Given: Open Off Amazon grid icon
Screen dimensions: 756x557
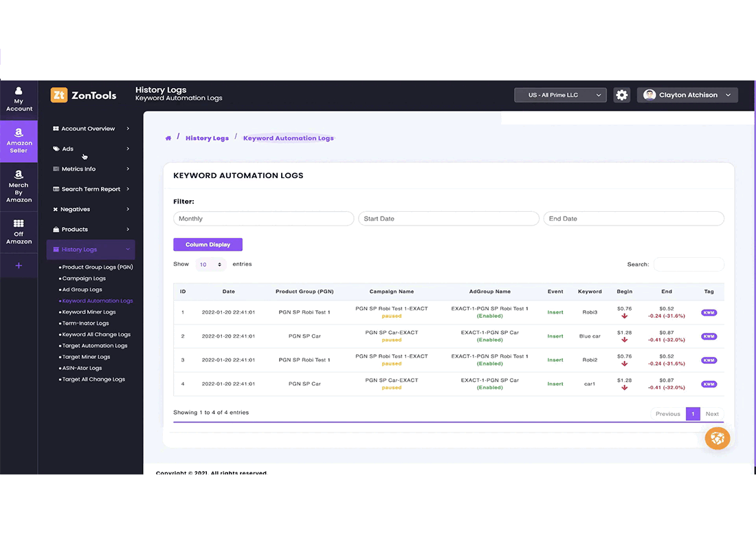Looking at the screenshot, I should (x=19, y=232).
